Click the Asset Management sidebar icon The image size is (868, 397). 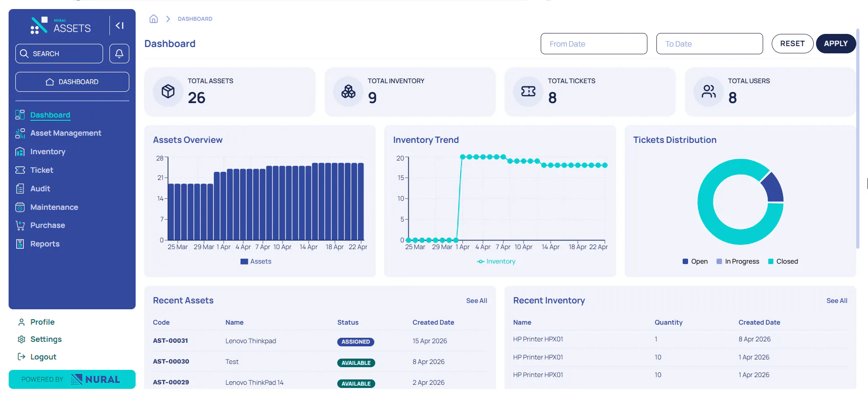(x=20, y=133)
